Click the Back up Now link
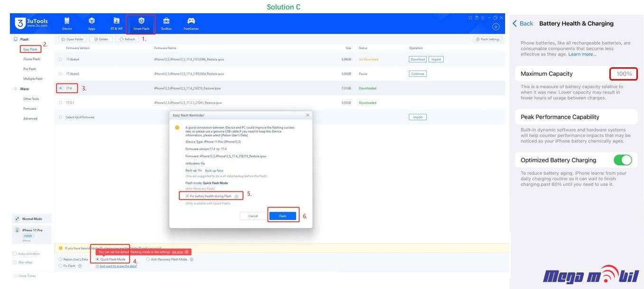Screen dimensions: 644x289 pyautogui.click(x=214, y=171)
